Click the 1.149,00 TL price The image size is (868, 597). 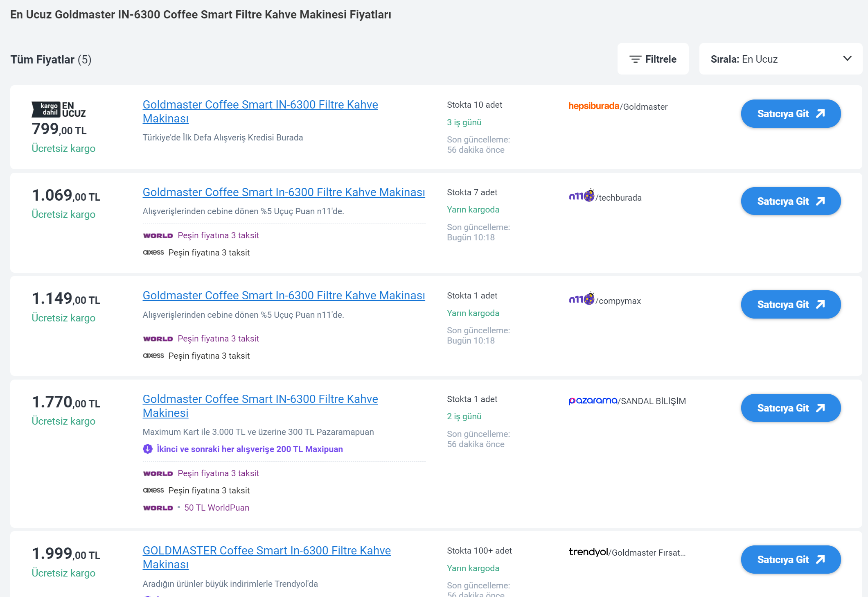click(x=66, y=298)
